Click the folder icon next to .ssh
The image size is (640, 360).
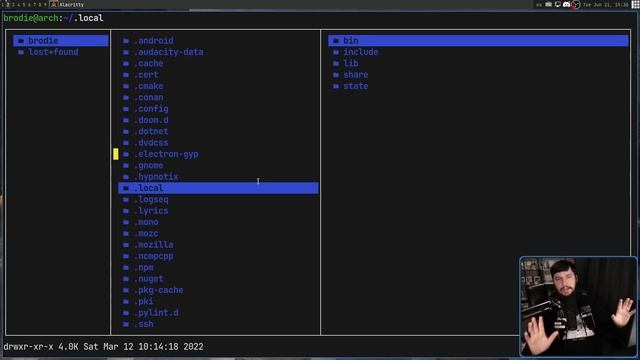tap(126, 324)
